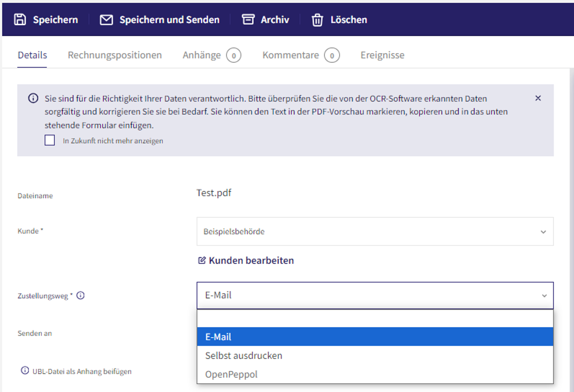Switch to the Details tab
574x392 pixels.
tap(32, 55)
